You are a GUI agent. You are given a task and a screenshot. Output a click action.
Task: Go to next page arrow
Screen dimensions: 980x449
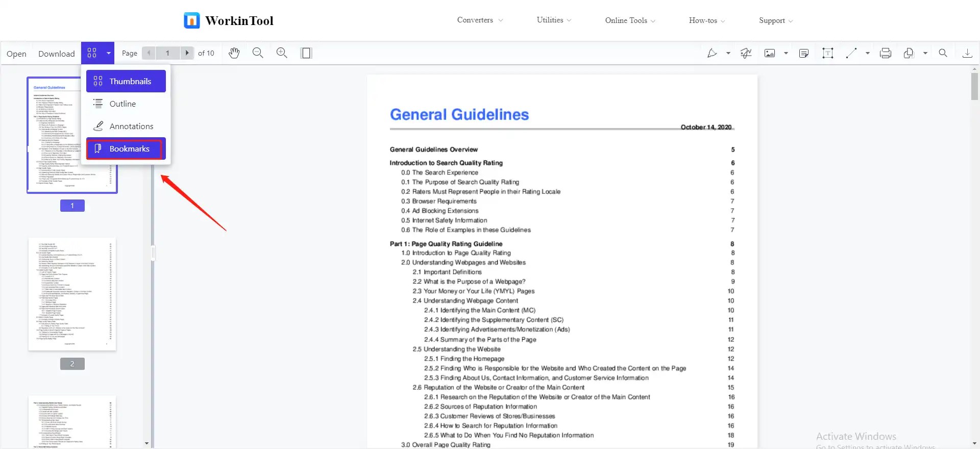click(x=187, y=53)
